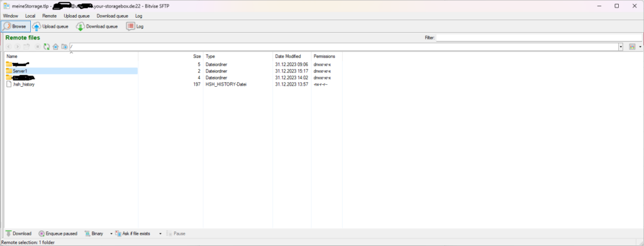Click the Pause button

(176, 233)
